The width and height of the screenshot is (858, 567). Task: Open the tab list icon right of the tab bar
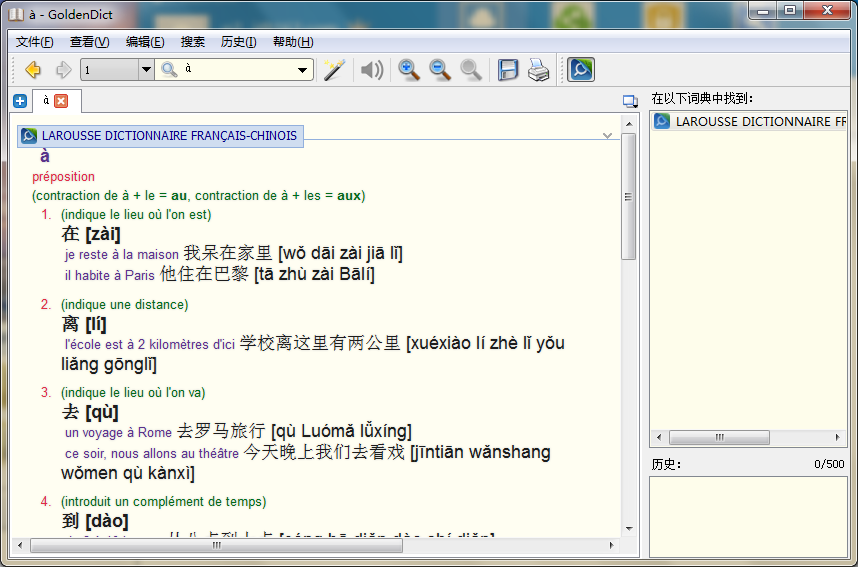(630, 101)
